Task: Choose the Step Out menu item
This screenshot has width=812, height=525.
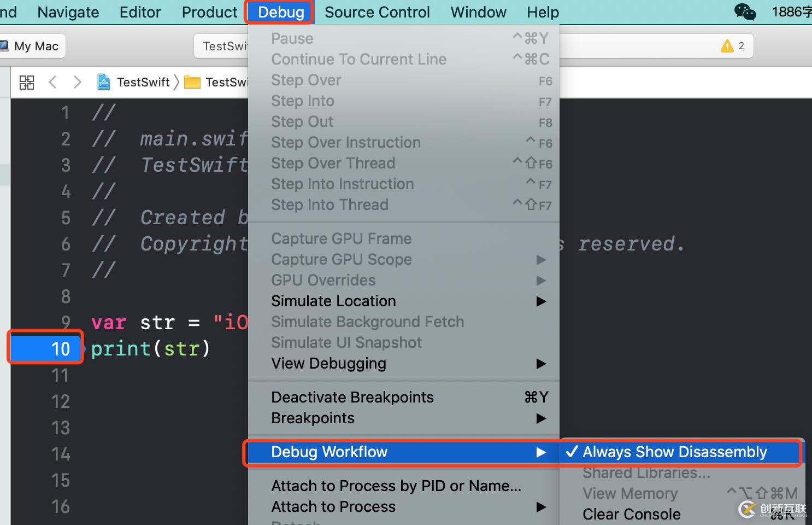Action: [404, 121]
